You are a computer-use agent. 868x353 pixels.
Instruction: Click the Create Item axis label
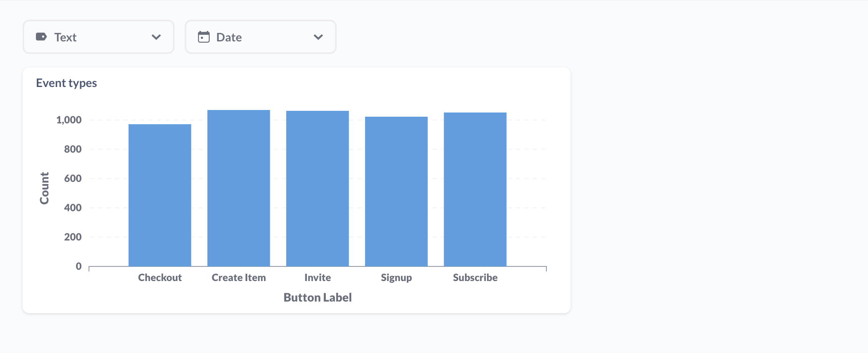point(239,278)
